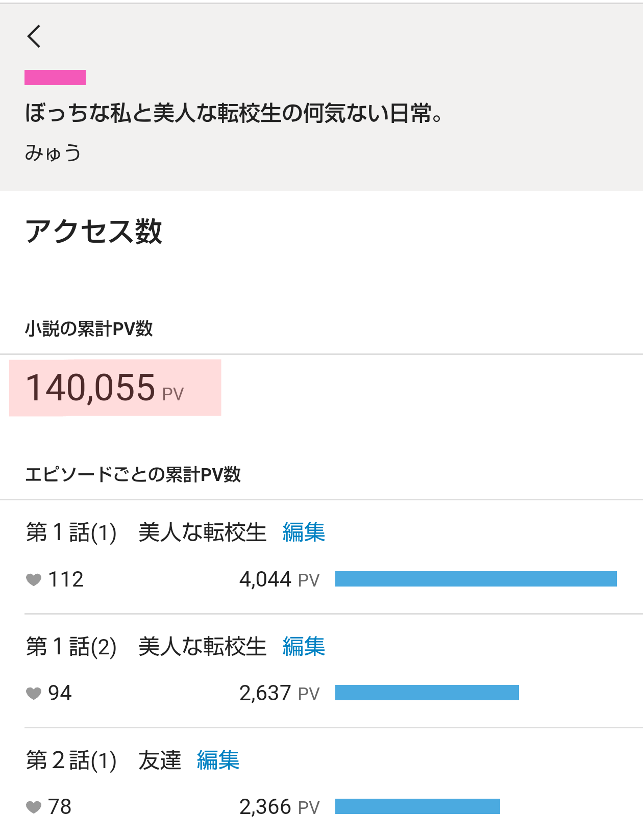The width and height of the screenshot is (643, 840).
Task: Click the エピソードごとの累計PV数 section label
Action: tap(133, 475)
